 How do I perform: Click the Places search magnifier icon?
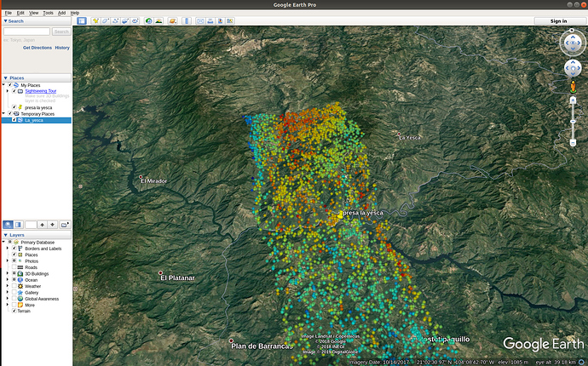[x=8, y=225]
